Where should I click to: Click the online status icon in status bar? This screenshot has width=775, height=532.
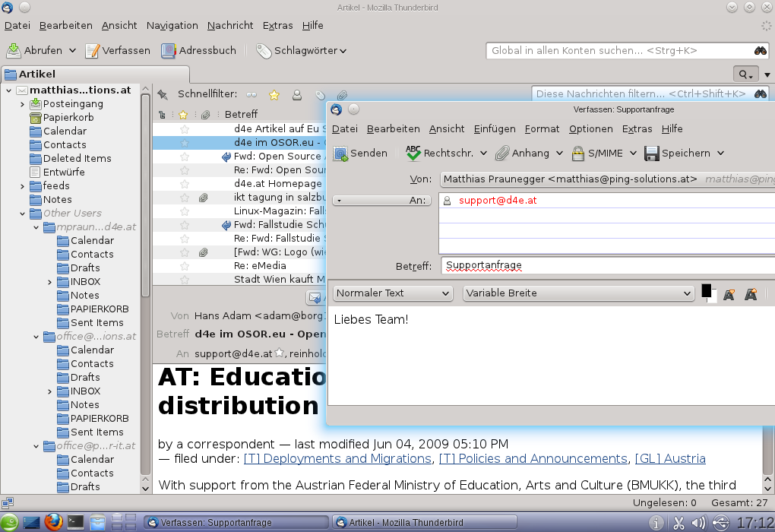point(7,503)
